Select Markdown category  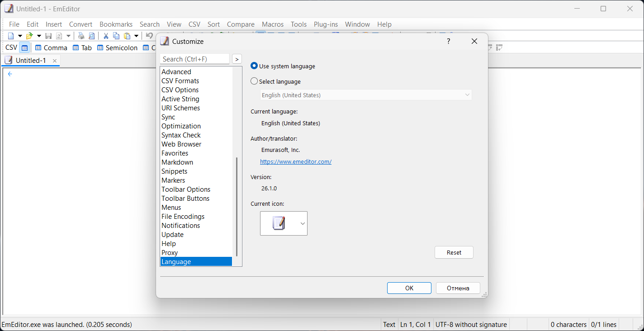tap(196, 162)
